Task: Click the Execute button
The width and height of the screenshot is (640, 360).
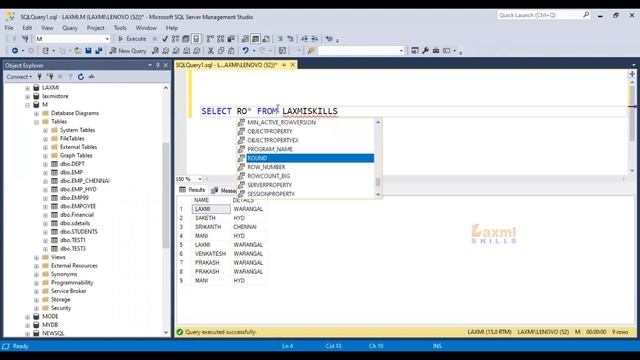Action: [x=132, y=39]
